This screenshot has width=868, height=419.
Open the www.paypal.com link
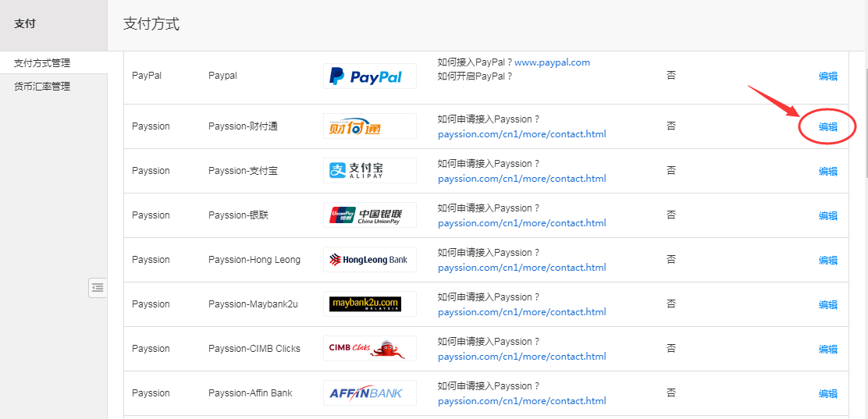coord(552,62)
